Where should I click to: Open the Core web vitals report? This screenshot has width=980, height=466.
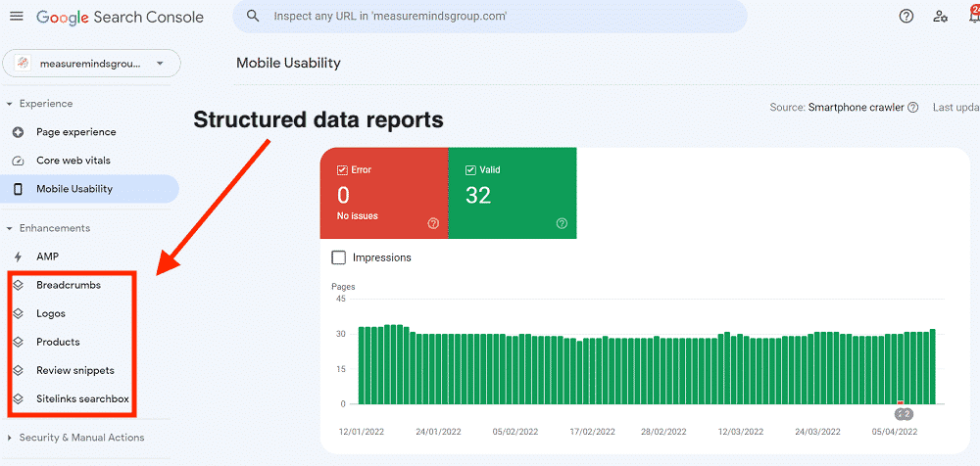(73, 161)
